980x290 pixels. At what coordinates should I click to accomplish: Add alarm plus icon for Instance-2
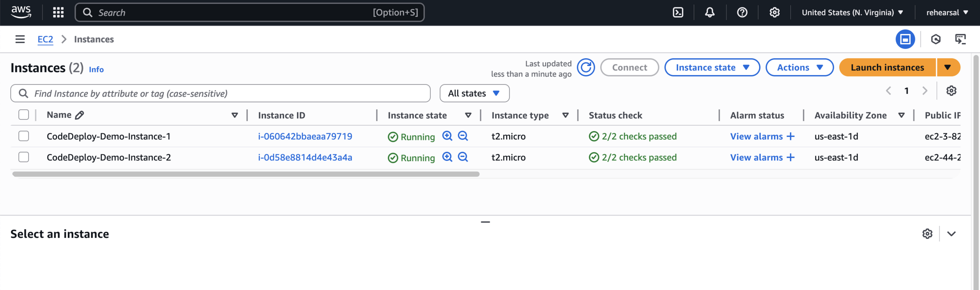tap(791, 157)
